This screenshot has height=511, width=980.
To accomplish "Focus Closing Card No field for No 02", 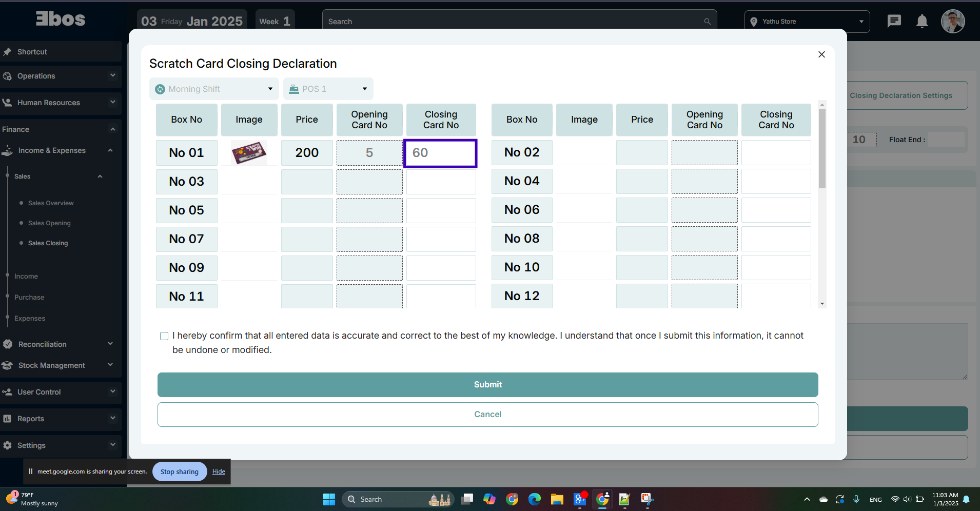I will click(x=776, y=153).
